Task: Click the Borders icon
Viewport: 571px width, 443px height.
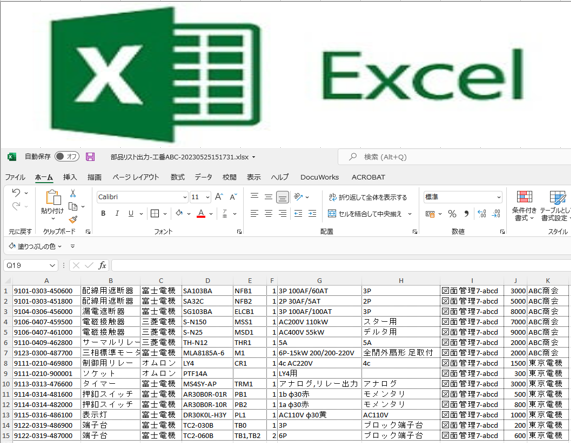Action: click(x=155, y=214)
